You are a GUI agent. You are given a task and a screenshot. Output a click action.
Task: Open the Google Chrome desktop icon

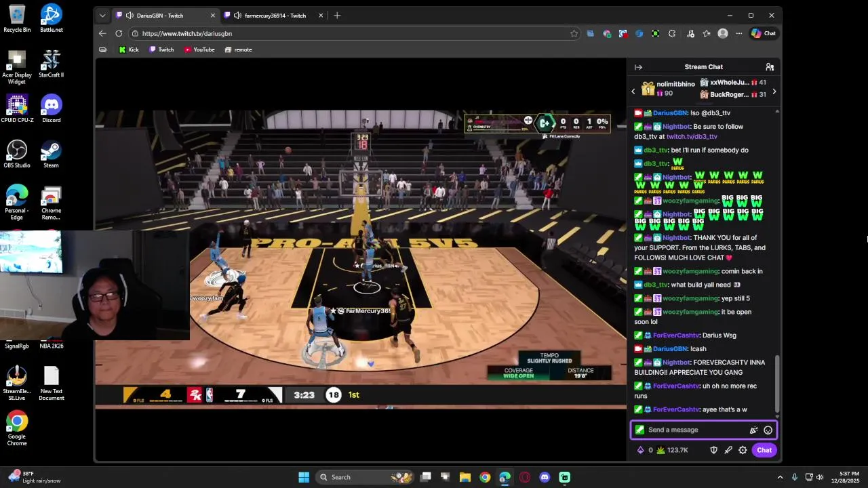click(x=17, y=429)
